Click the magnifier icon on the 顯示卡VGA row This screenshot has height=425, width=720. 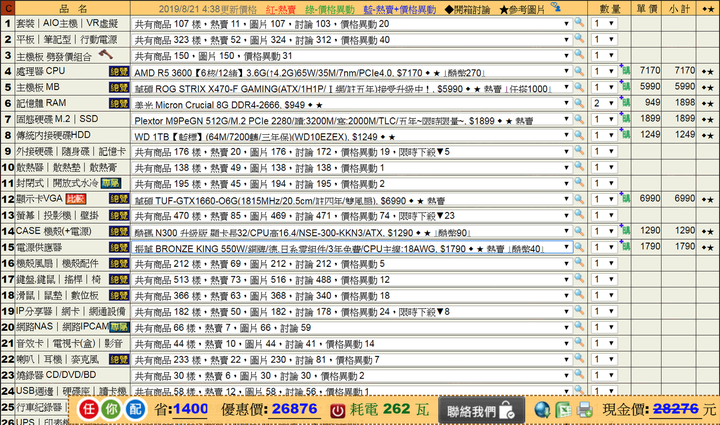[x=579, y=199]
